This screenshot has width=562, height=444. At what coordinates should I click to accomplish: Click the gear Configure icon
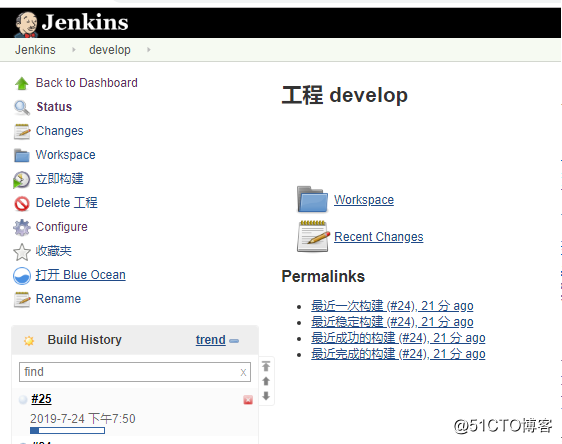22,228
